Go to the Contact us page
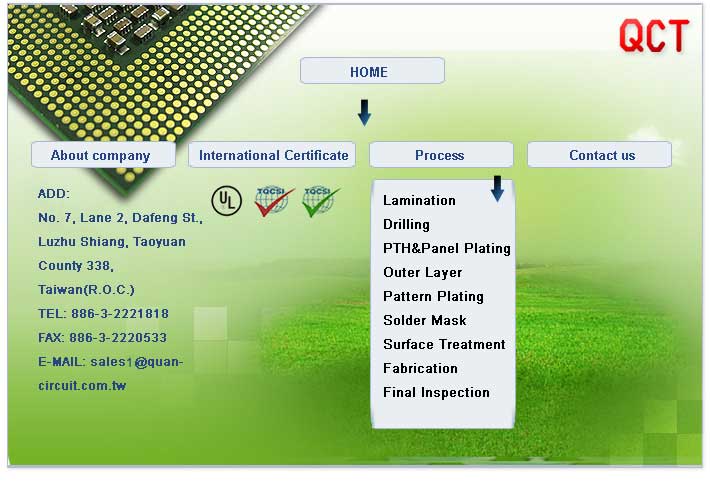Image resolution: width=710 pixels, height=485 pixels. point(600,155)
